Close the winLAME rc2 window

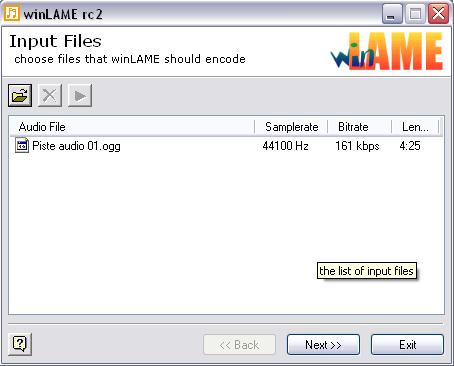[438, 14]
